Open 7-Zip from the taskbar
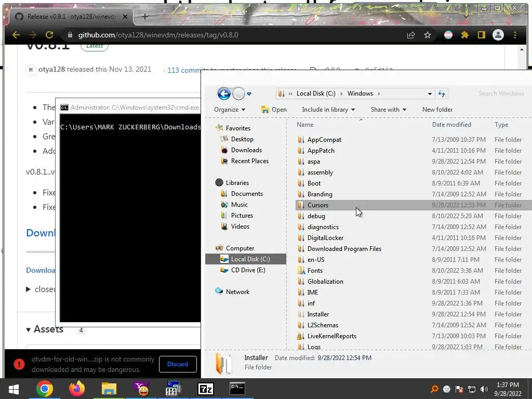Viewport: 532px width, 399px height. [206, 389]
